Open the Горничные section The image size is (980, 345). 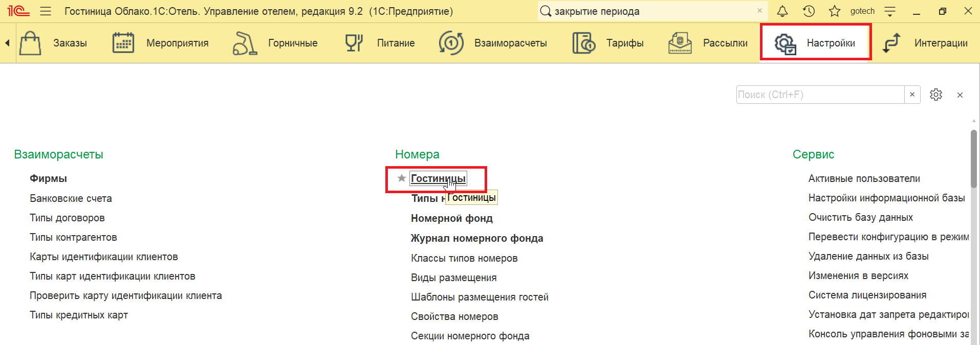click(x=293, y=43)
